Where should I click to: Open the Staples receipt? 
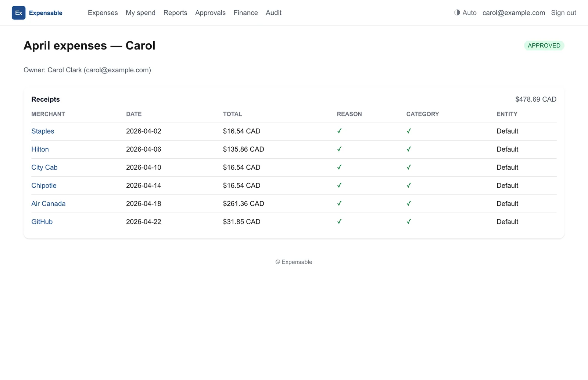[x=43, y=131]
